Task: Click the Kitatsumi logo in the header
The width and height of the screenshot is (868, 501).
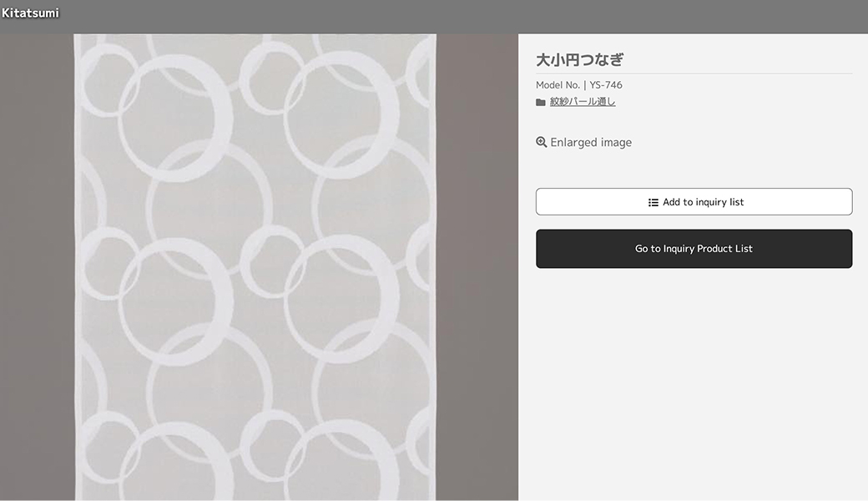Action: point(30,13)
